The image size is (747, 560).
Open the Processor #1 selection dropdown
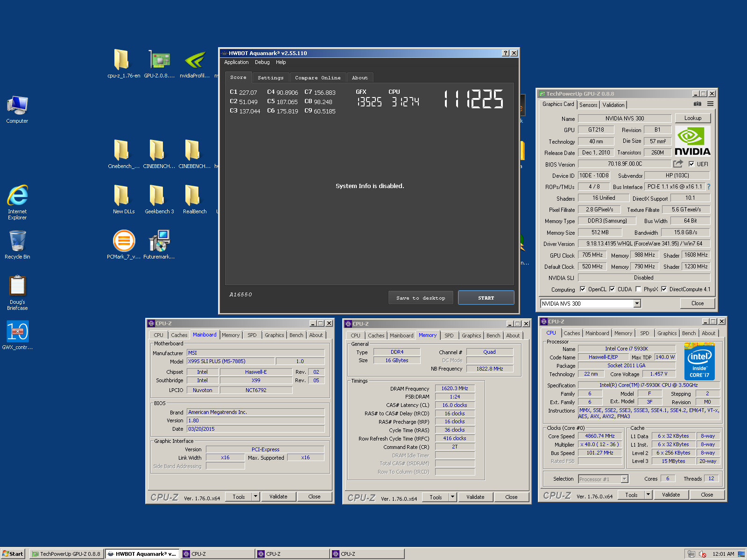pyautogui.click(x=625, y=479)
